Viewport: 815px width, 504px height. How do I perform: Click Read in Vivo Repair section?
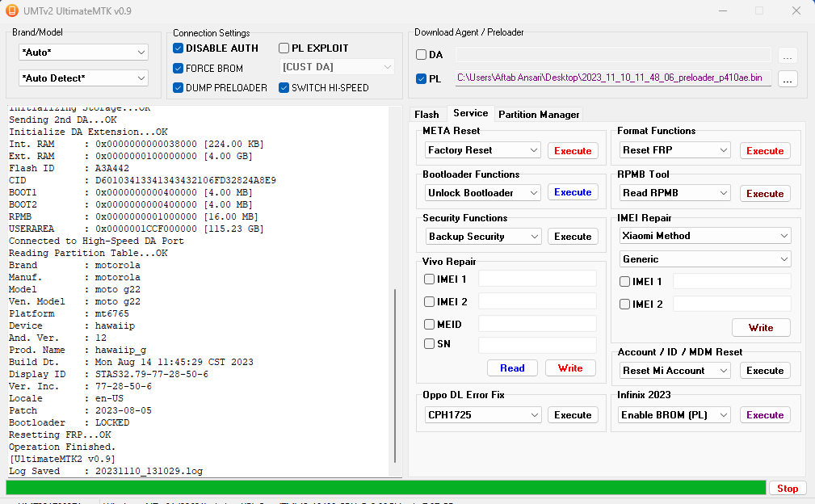coord(512,367)
